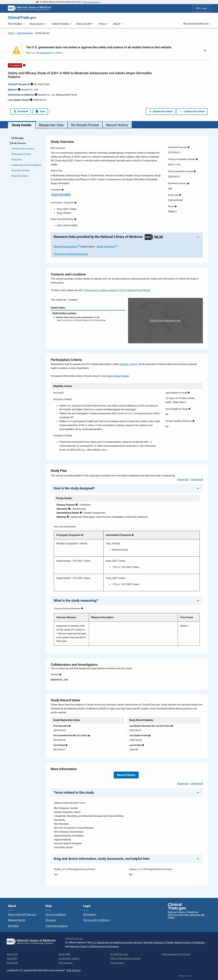This screenshot has height=980, width=218.
Task: Switch to the Researcher View tab
Action: (x=51, y=125)
